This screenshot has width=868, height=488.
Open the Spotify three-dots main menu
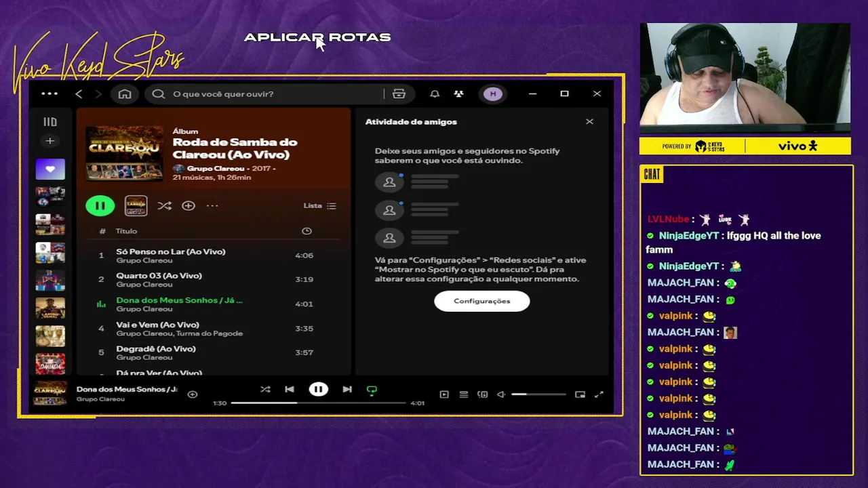pyautogui.click(x=50, y=94)
